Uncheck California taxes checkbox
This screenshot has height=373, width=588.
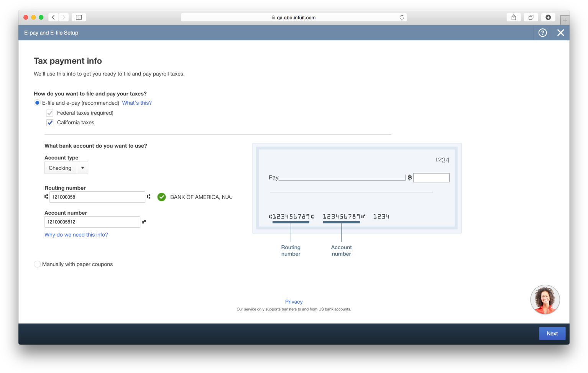[50, 123]
